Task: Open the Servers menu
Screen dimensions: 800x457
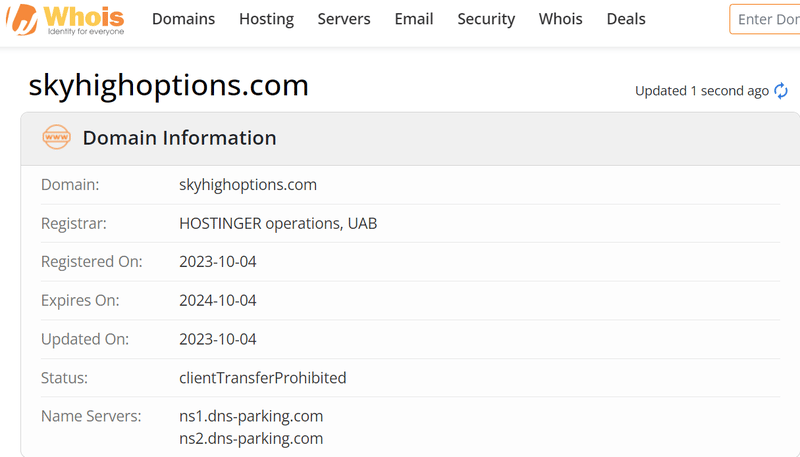Action: tap(344, 19)
